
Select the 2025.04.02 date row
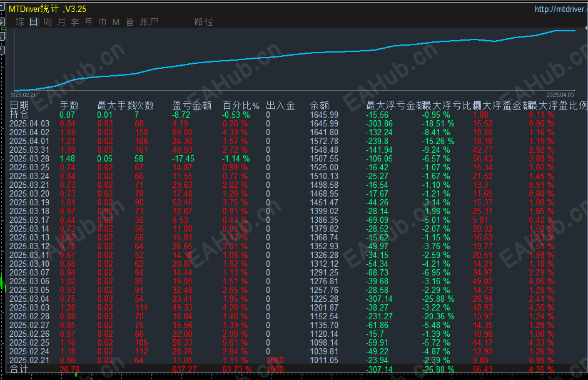(29, 133)
